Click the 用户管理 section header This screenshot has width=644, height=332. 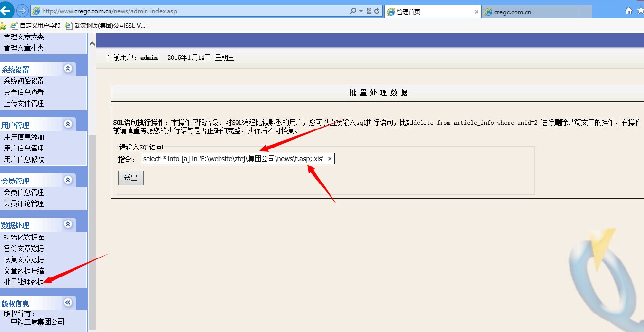16,125
